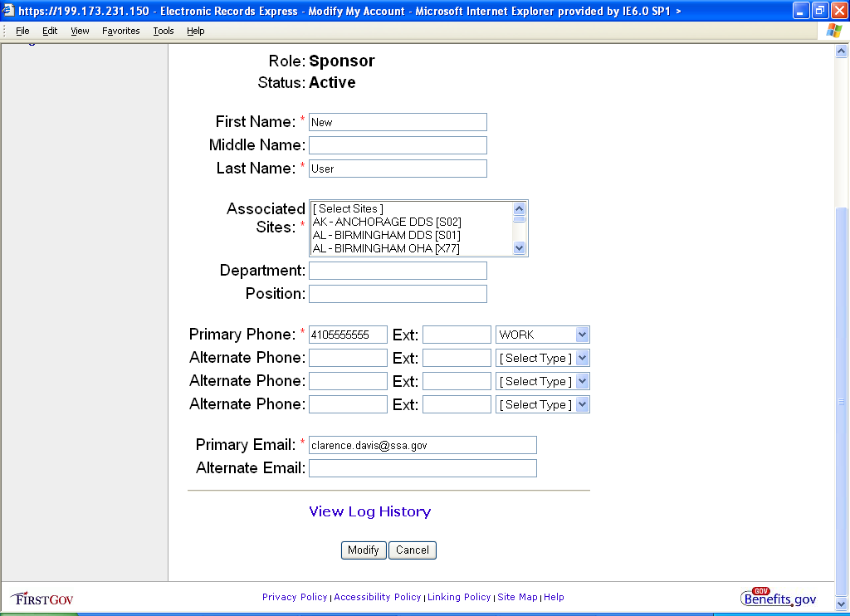Screen dimensions: 850x616
Task: Open the Favorites menu
Action: click(120, 31)
